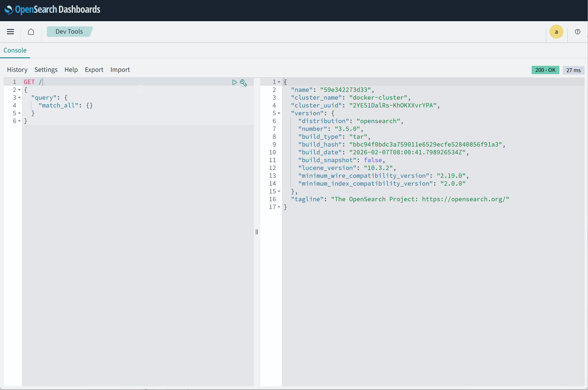Click the OpenSearch Dashboards logo

pos(52,10)
